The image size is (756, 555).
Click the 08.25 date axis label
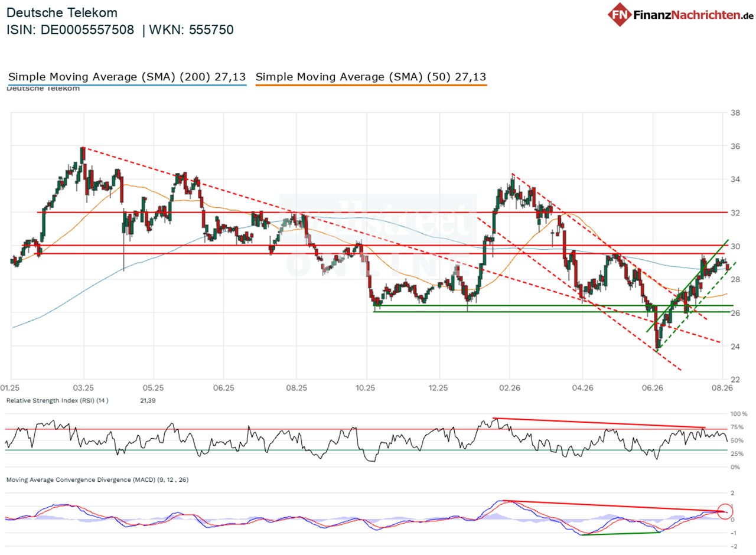click(296, 388)
